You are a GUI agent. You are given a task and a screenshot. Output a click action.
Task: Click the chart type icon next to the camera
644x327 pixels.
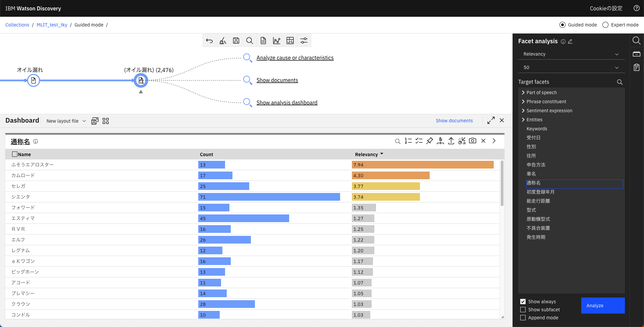462,141
